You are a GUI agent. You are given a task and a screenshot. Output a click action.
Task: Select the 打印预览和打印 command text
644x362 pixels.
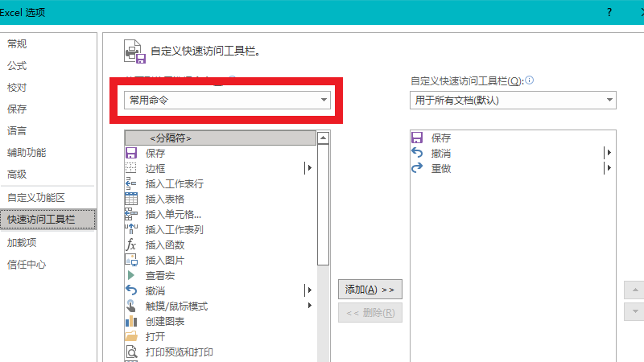coord(179,352)
